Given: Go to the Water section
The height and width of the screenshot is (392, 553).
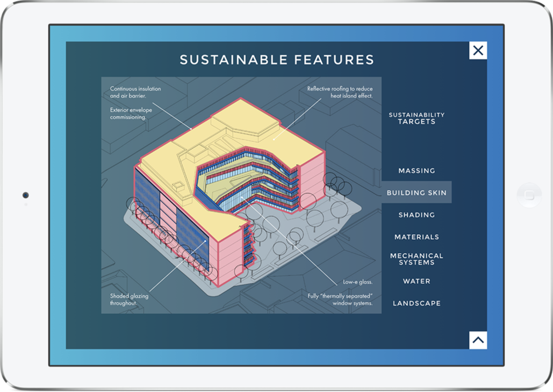Looking at the screenshot, I should (x=417, y=281).
